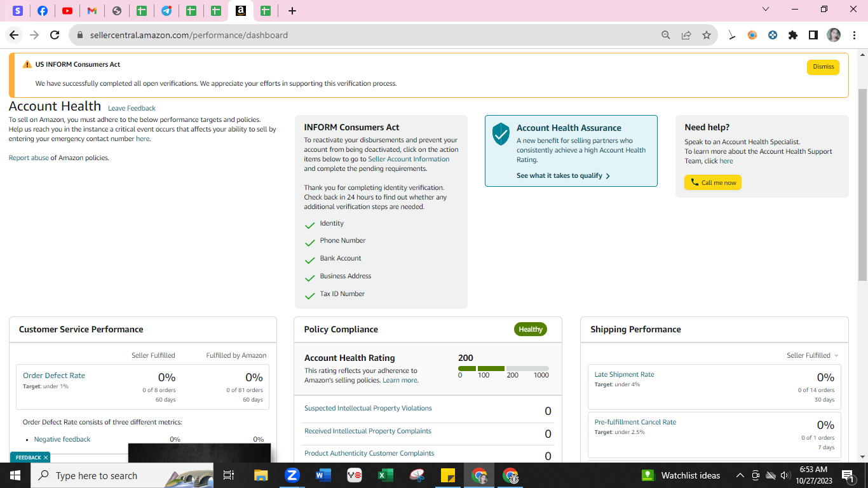Open the Order Defect Rate link
Viewport: 868px width, 488px height.
[x=54, y=376]
